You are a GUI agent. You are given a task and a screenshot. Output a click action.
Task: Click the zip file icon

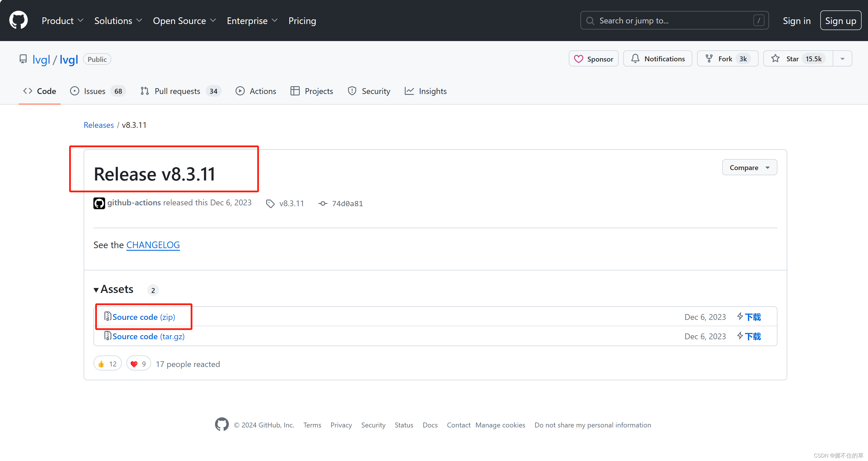click(108, 316)
